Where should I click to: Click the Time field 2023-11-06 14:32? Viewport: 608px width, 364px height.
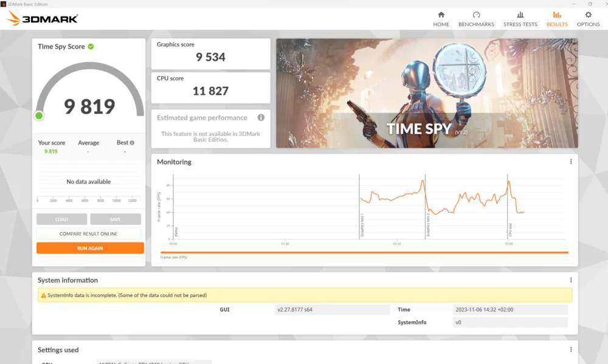pos(510,309)
